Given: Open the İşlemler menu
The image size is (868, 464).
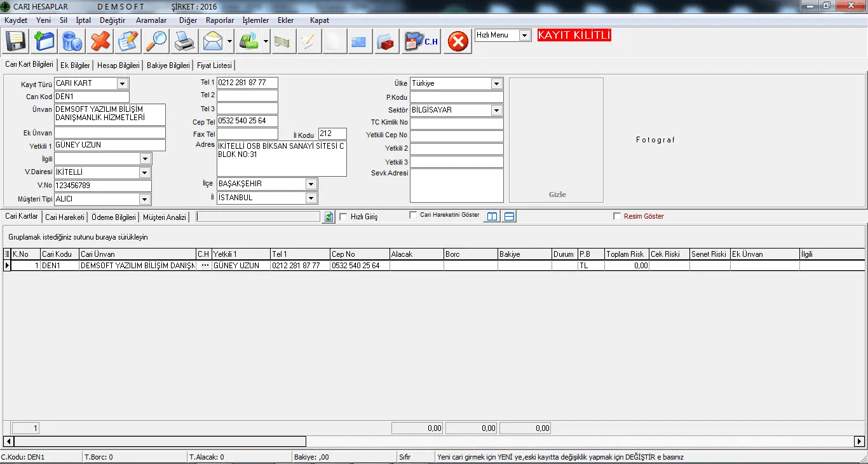Looking at the screenshot, I should click(255, 20).
